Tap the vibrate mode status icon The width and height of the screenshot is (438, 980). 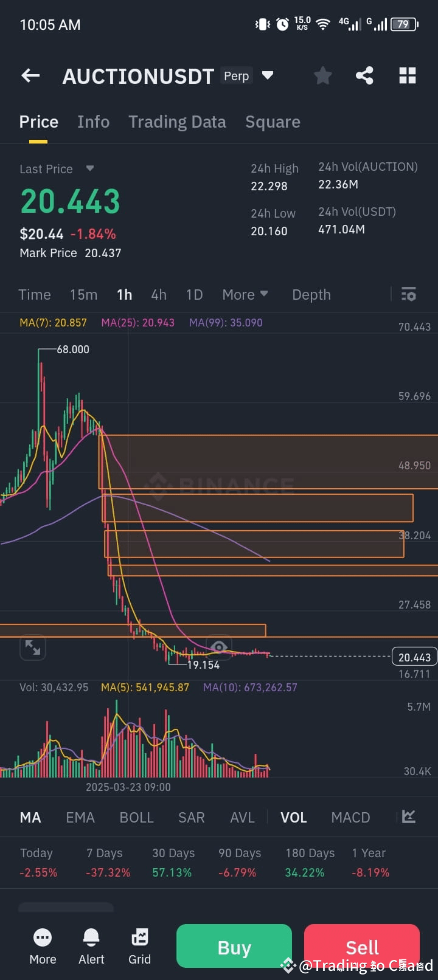pos(263,24)
